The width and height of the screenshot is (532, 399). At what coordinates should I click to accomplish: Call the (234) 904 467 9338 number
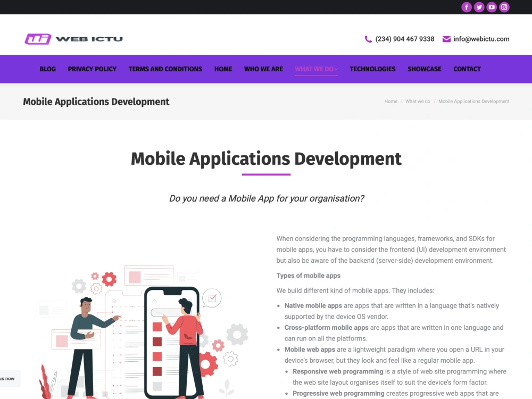coord(404,39)
